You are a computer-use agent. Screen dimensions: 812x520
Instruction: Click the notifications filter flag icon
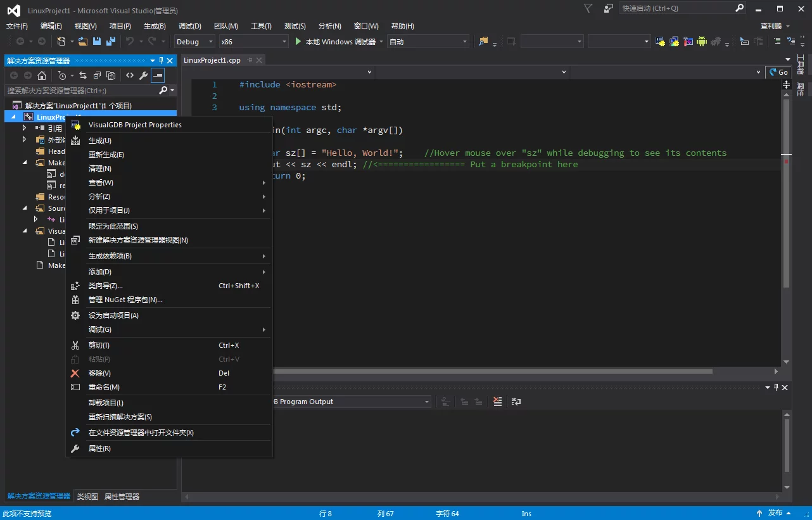pos(588,8)
